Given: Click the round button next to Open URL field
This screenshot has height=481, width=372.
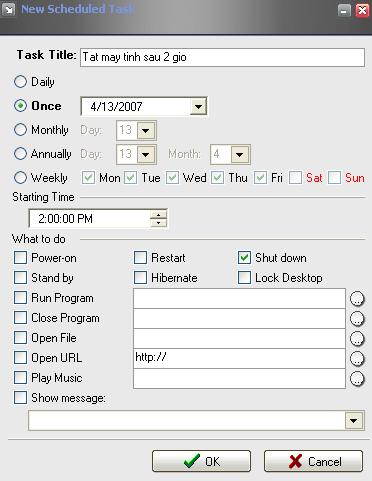Looking at the screenshot, I should click(357, 359).
